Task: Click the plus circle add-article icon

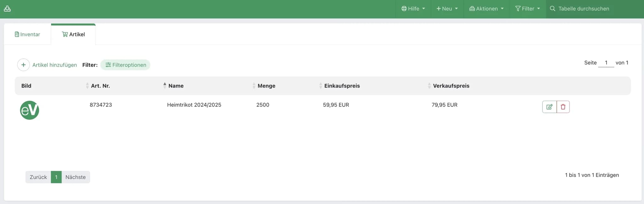Action: (x=23, y=65)
